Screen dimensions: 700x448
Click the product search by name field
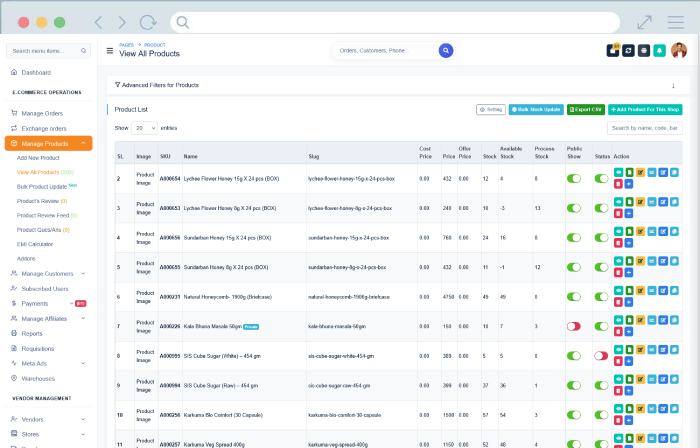(x=645, y=128)
